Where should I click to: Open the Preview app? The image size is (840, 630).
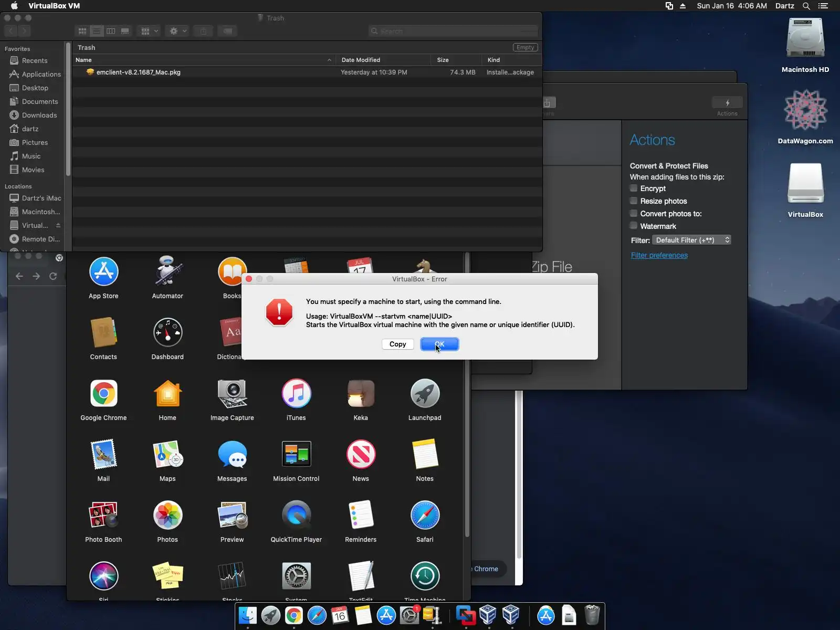[x=232, y=516]
